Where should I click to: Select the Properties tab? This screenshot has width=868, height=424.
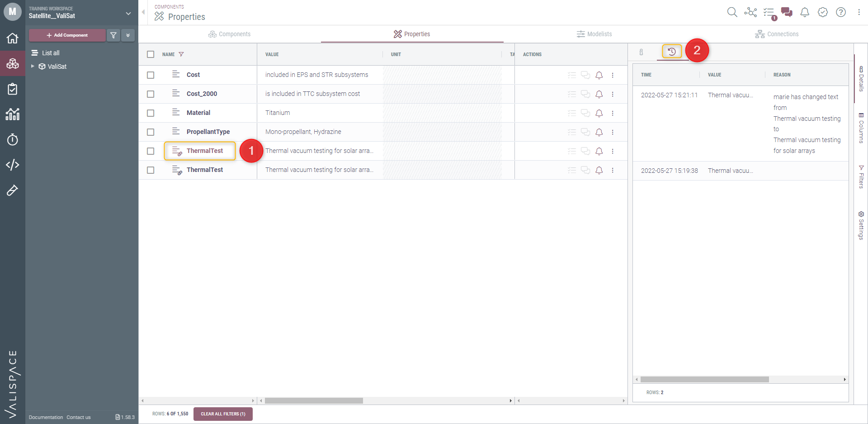tap(412, 34)
